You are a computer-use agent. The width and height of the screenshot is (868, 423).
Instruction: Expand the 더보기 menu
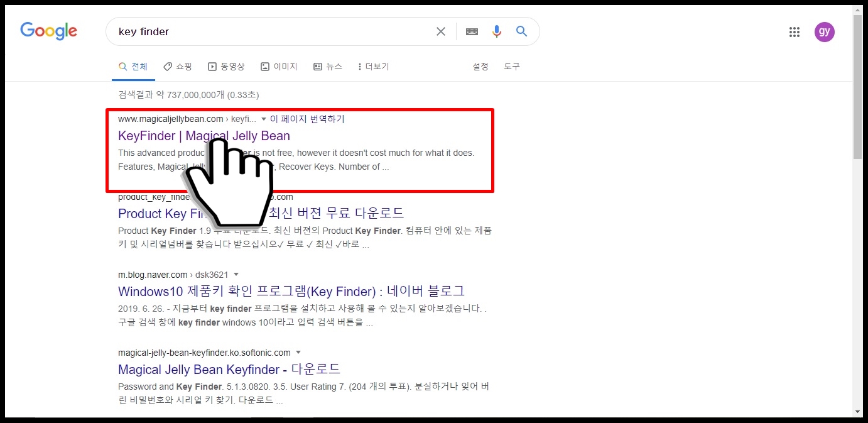[374, 67]
